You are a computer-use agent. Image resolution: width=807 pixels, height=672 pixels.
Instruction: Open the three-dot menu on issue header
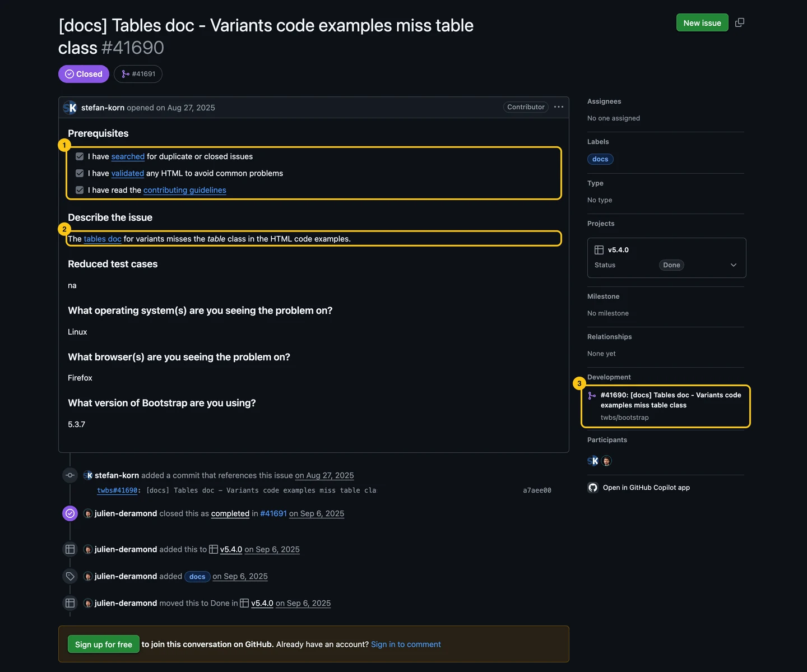[559, 107]
